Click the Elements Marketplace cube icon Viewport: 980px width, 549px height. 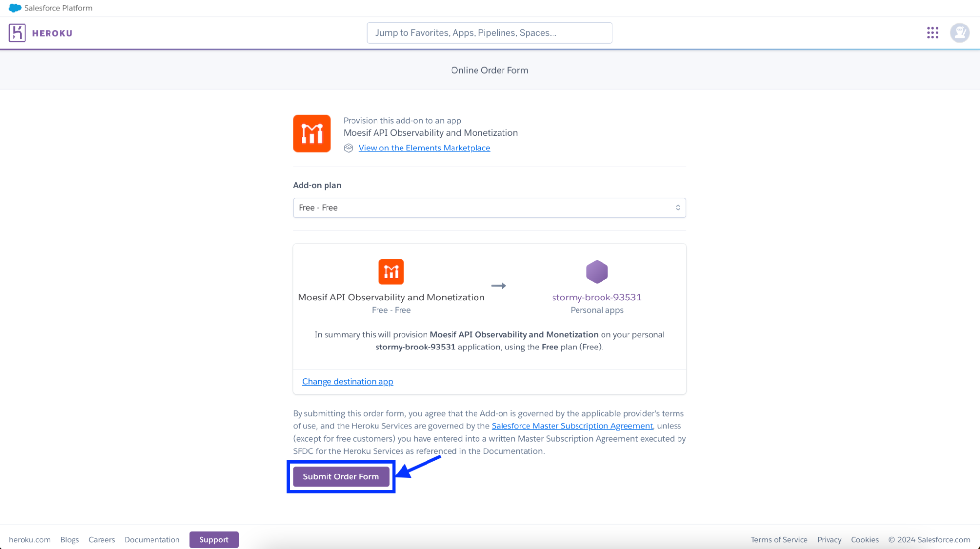(349, 148)
